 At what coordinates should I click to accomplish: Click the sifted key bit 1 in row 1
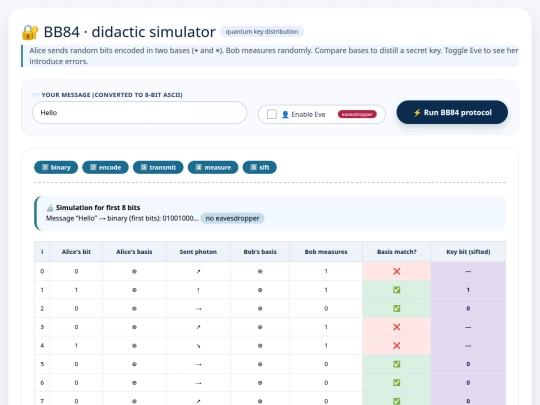click(x=468, y=290)
